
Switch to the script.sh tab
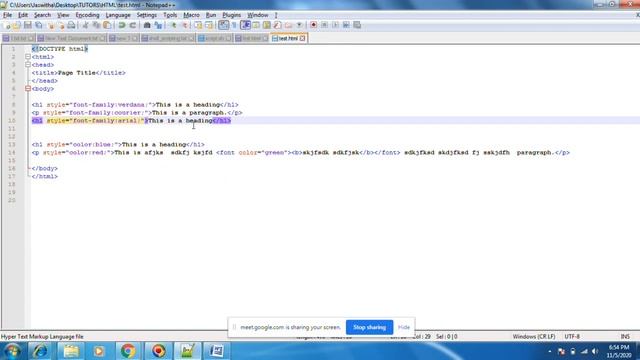[215, 38]
